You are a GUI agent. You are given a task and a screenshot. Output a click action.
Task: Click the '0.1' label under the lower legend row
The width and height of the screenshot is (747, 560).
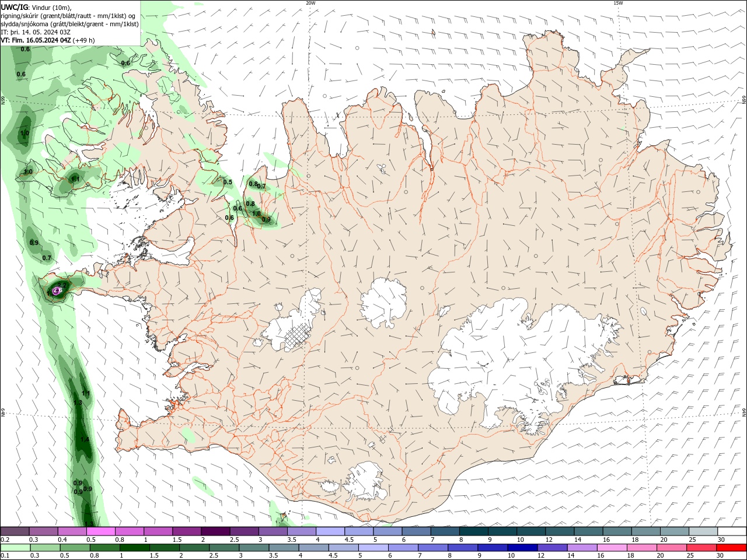[5, 555]
